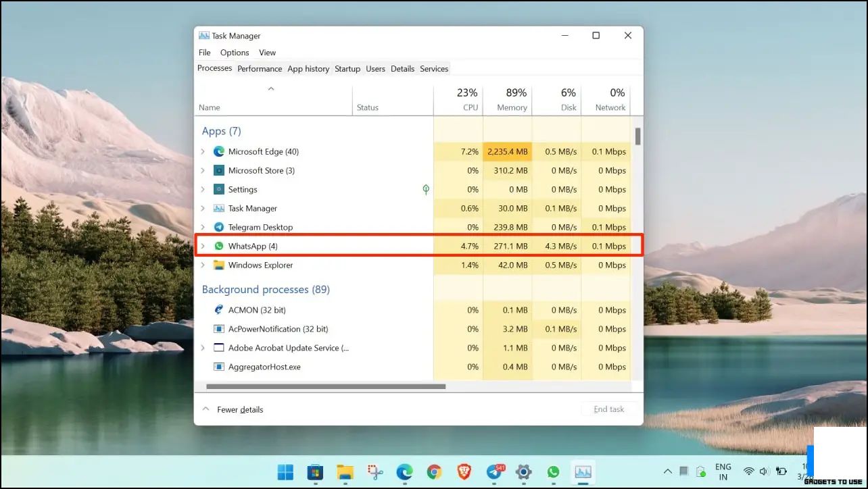Select the WhatsApp 4.3 MB/s disk cell

[x=557, y=246]
